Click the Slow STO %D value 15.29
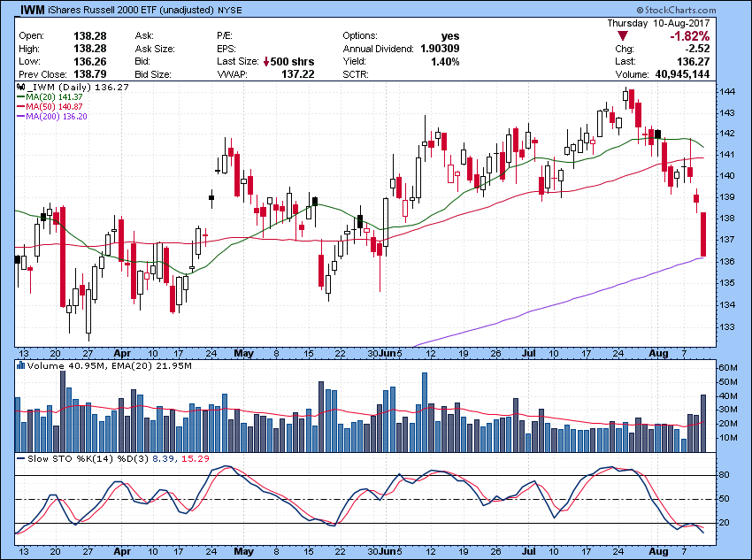Viewport: 752px width, 560px height. tap(196, 458)
